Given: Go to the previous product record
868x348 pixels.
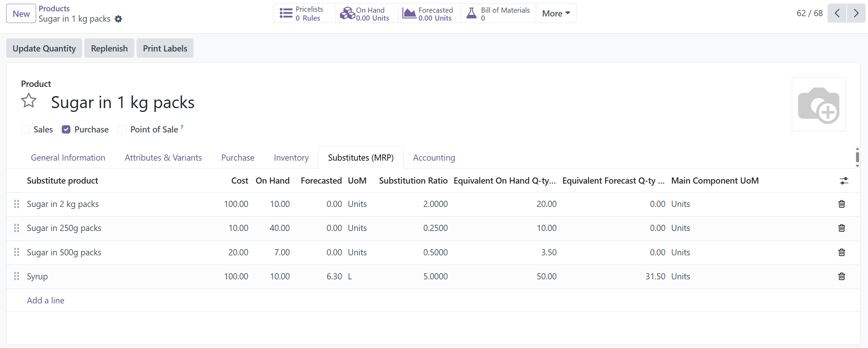Looking at the screenshot, I should pos(837,13).
